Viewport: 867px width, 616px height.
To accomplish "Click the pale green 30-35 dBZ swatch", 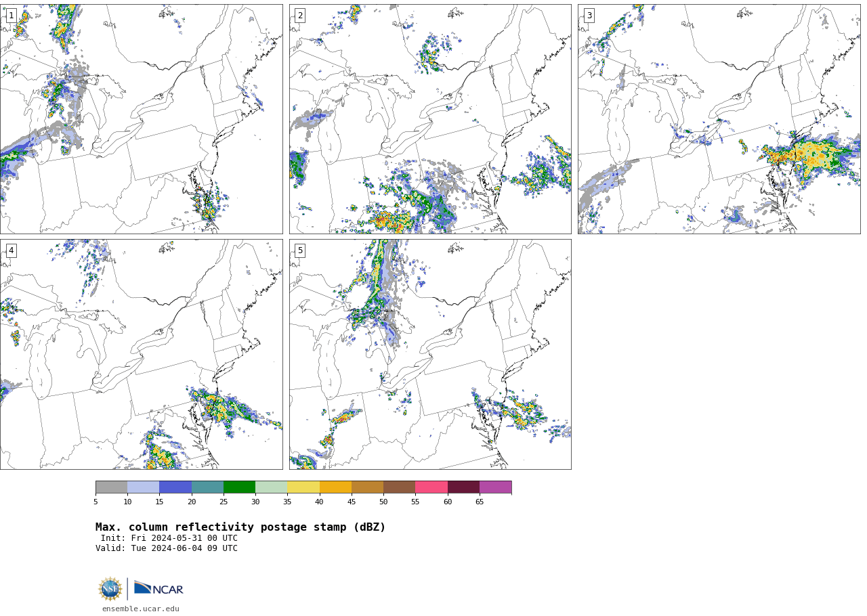I will [x=271, y=487].
